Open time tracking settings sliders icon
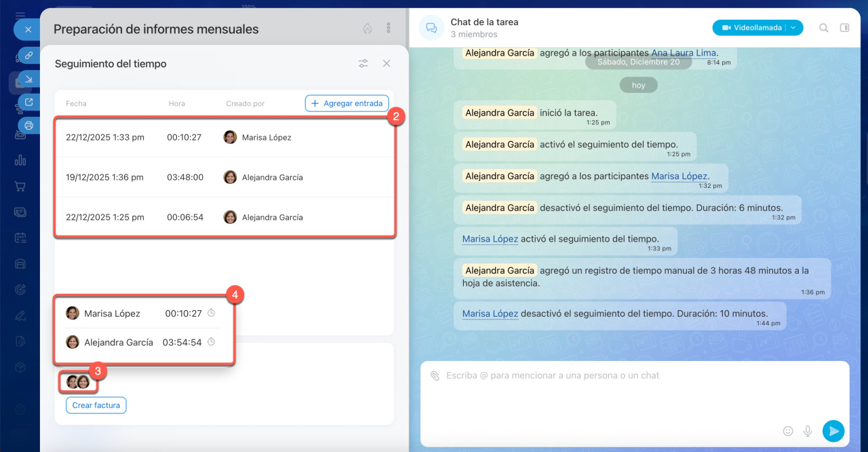 [x=363, y=63]
